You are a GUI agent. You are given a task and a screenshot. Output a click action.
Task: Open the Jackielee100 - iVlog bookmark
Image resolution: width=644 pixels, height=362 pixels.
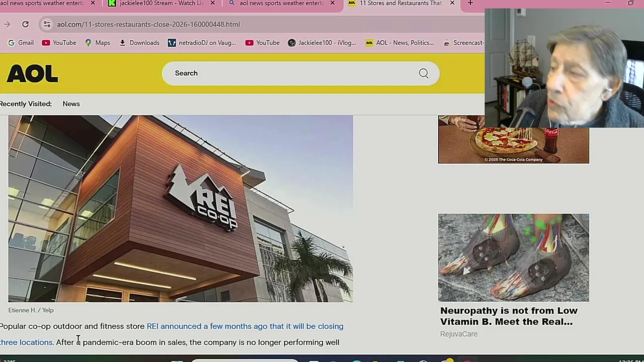click(x=322, y=43)
